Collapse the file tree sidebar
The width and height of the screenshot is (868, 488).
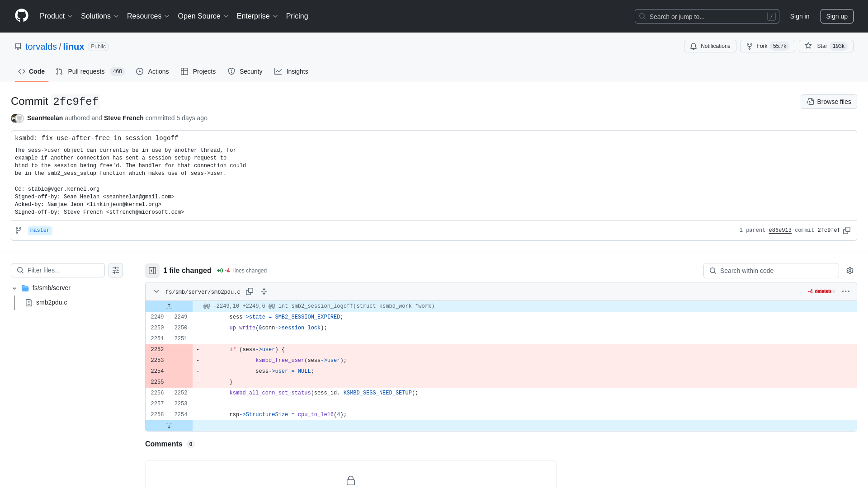pos(152,271)
